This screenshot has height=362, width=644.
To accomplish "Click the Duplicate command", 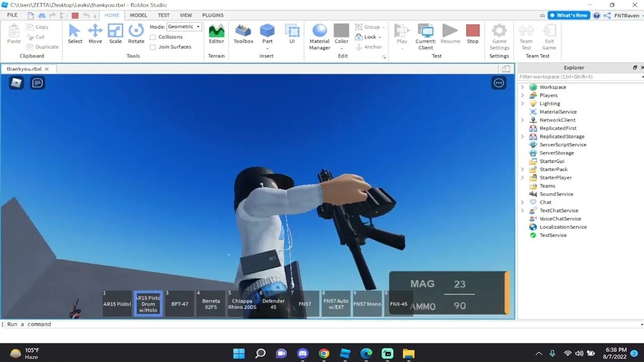I will pyautogui.click(x=42, y=47).
